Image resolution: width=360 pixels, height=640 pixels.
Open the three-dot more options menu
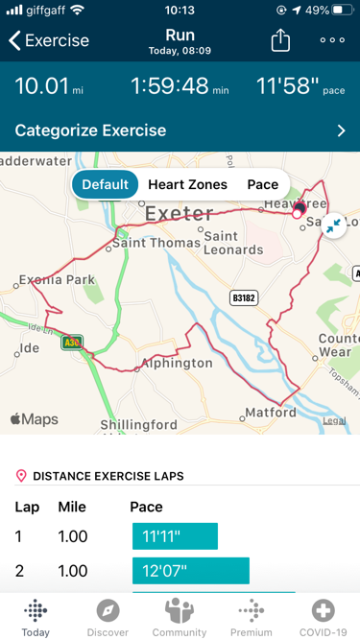(332, 40)
